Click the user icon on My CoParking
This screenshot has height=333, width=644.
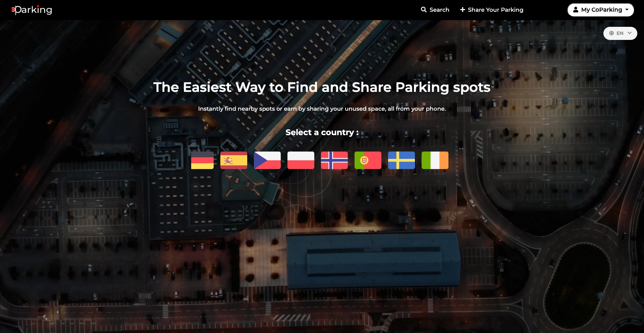pos(576,10)
